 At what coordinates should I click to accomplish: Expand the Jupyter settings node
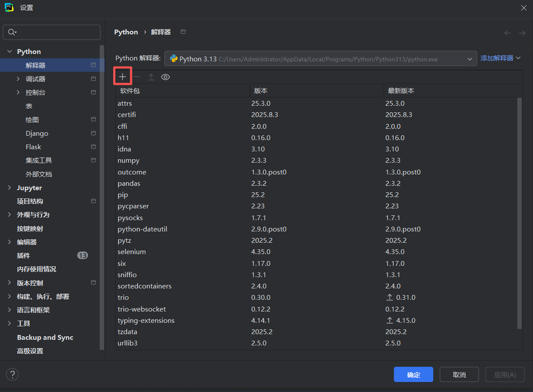pyautogui.click(x=10, y=188)
